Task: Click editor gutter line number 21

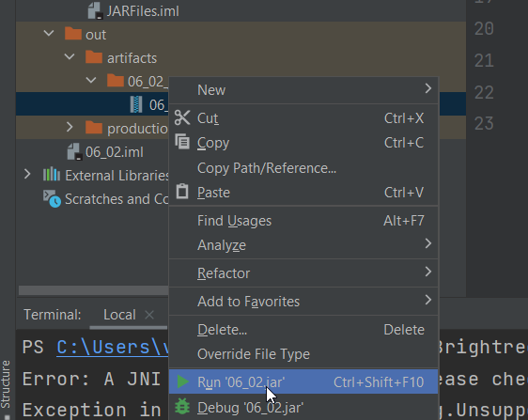Action: (484, 61)
